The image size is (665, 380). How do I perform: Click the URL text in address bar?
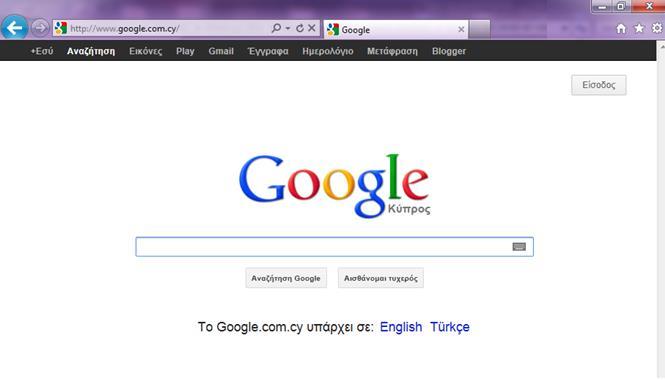pos(125,29)
